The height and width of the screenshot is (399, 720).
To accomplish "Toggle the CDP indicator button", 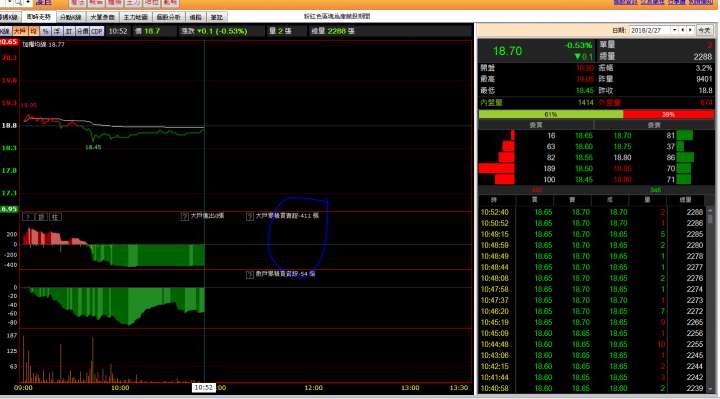I will 97,31.
